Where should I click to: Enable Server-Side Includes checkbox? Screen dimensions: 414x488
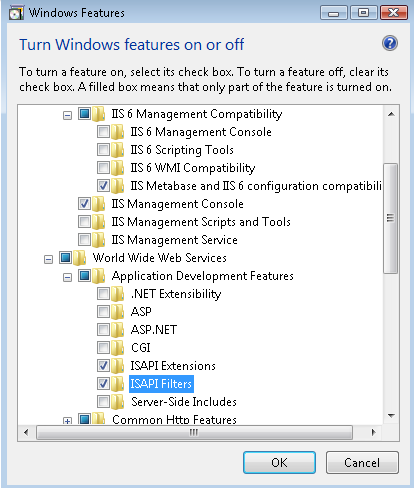pos(103,402)
